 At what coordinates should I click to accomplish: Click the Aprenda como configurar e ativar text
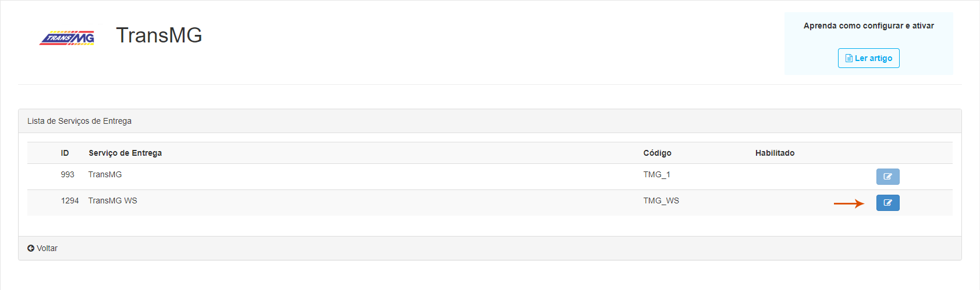(x=868, y=26)
